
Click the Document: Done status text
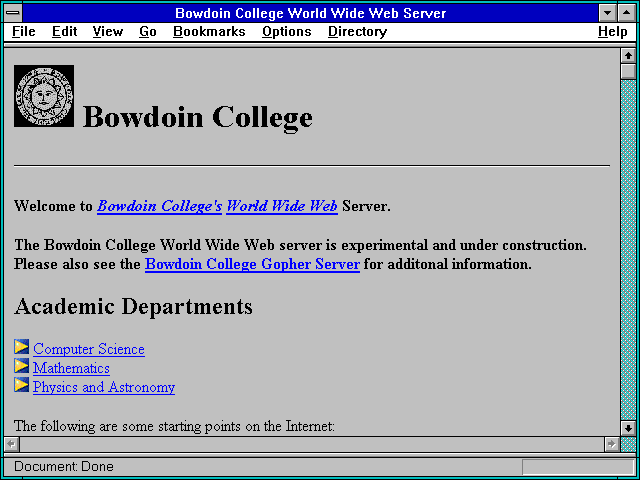tap(64, 467)
